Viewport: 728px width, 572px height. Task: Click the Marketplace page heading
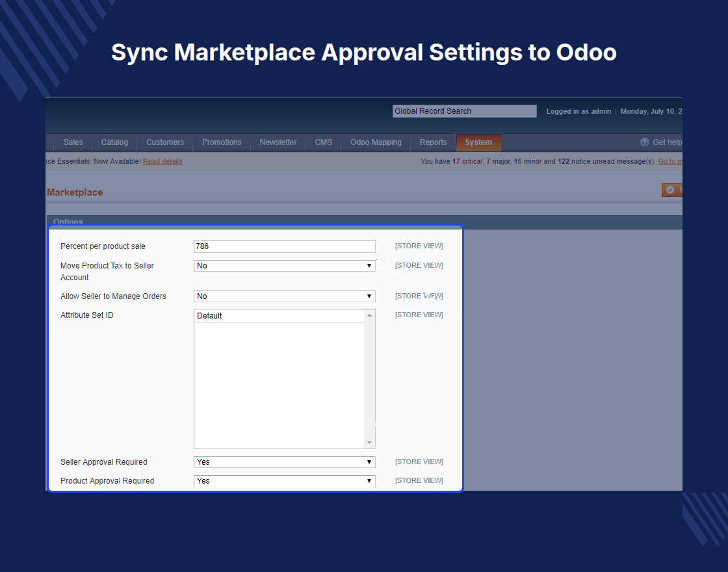click(75, 192)
